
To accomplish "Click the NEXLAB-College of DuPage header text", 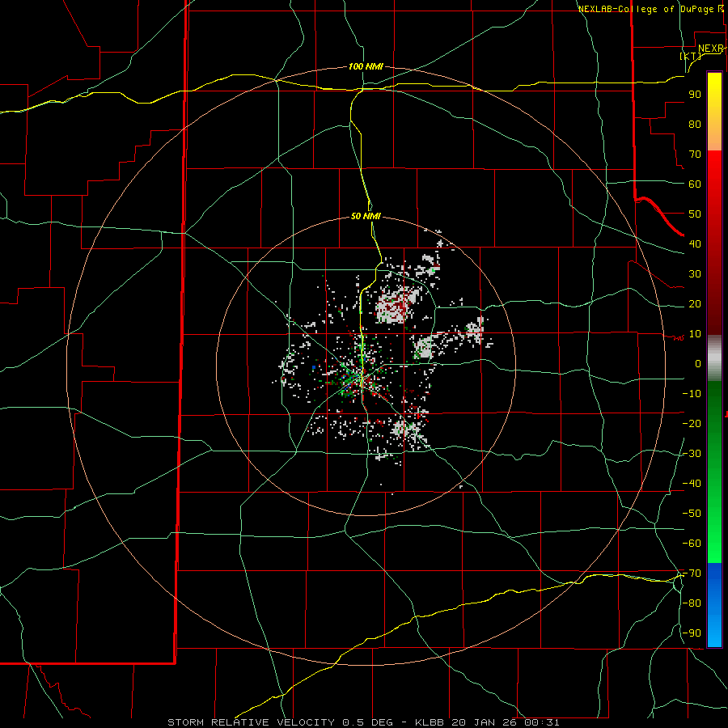I will click(x=650, y=9).
